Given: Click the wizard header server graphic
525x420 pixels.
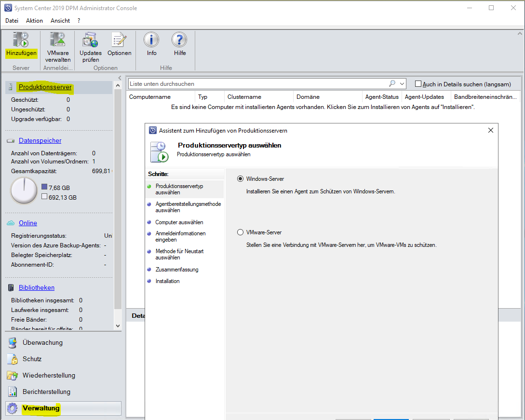Looking at the screenshot, I should (160, 152).
